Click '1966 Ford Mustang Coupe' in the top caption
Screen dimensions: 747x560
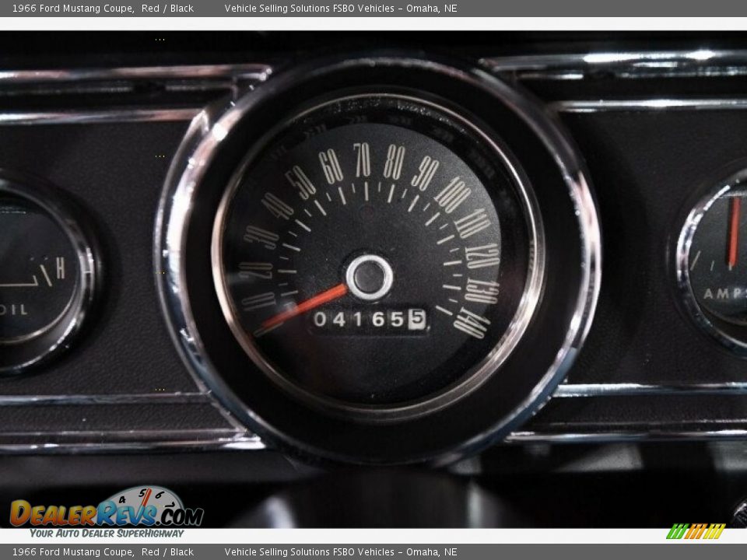pyautogui.click(x=72, y=8)
